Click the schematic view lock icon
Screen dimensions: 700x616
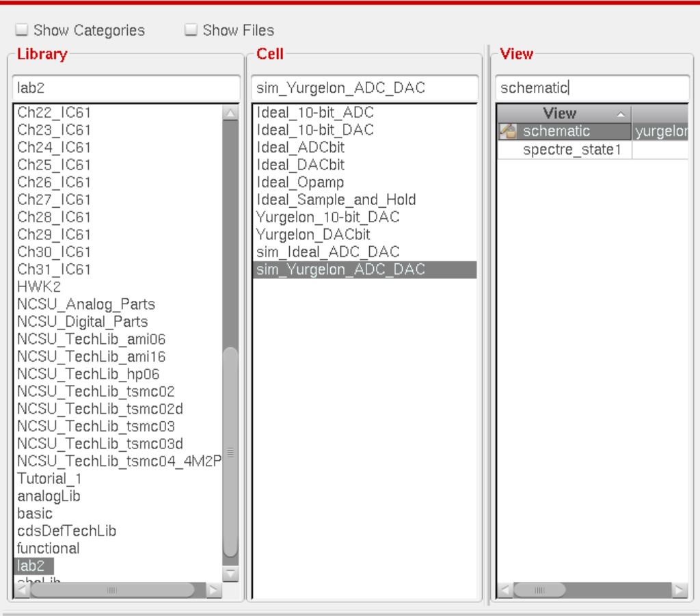(x=509, y=131)
